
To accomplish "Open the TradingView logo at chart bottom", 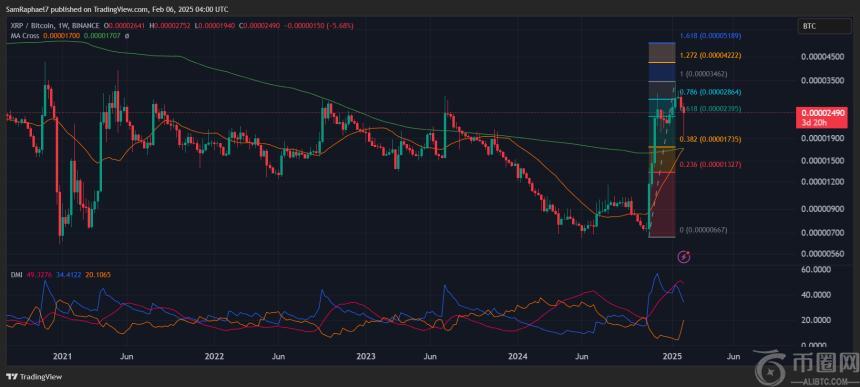I will pos(34,377).
